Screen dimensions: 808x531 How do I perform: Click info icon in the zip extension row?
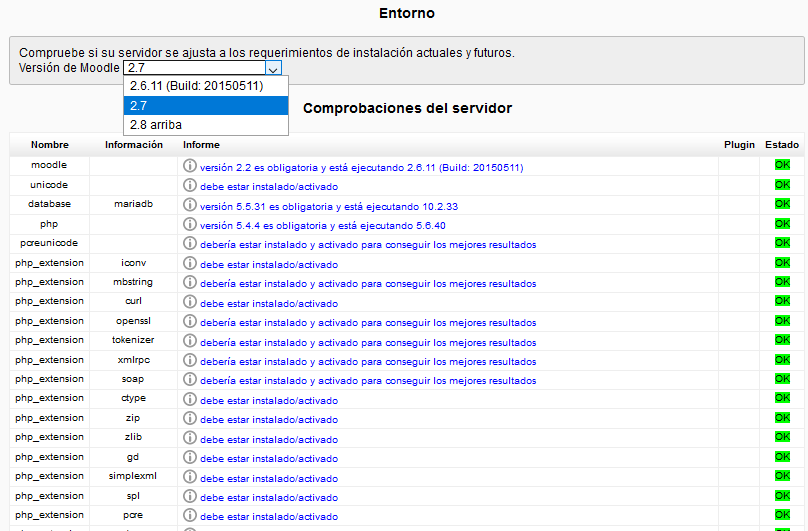coord(190,419)
